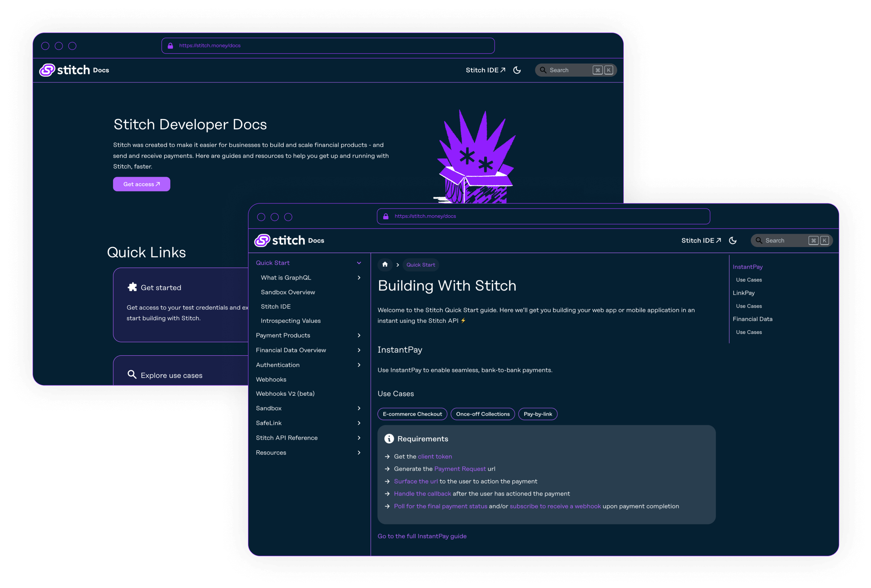Click the home breadcrumb icon

point(385,264)
